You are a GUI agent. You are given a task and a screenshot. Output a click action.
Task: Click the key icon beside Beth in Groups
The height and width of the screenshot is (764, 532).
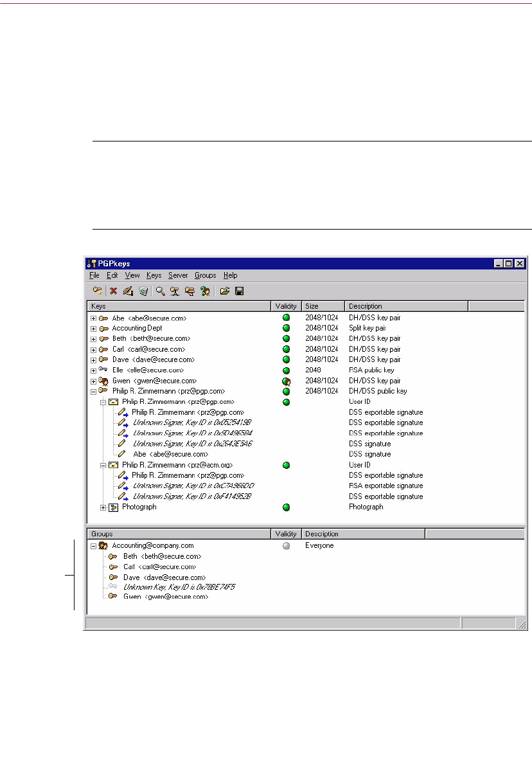(x=113, y=556)
